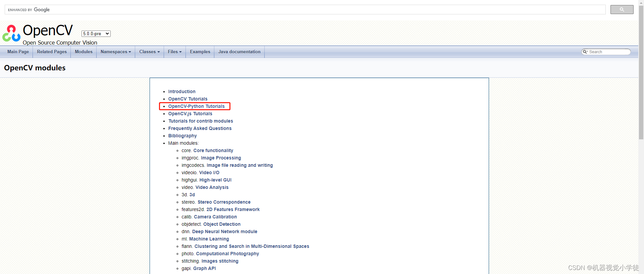This screenshot has height=274, width=644.
Task: Open the OpenCV.js Tutorials link
Action: point(190,114)
